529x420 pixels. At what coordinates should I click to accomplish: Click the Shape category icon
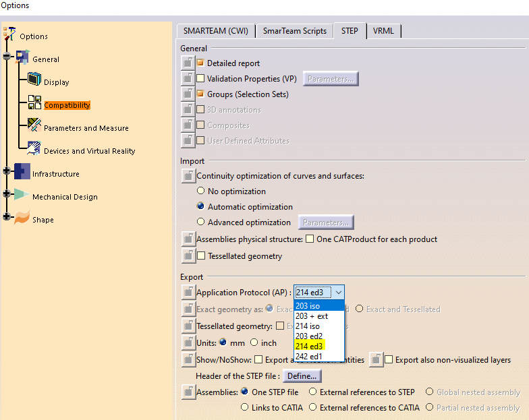pos(22,217)
